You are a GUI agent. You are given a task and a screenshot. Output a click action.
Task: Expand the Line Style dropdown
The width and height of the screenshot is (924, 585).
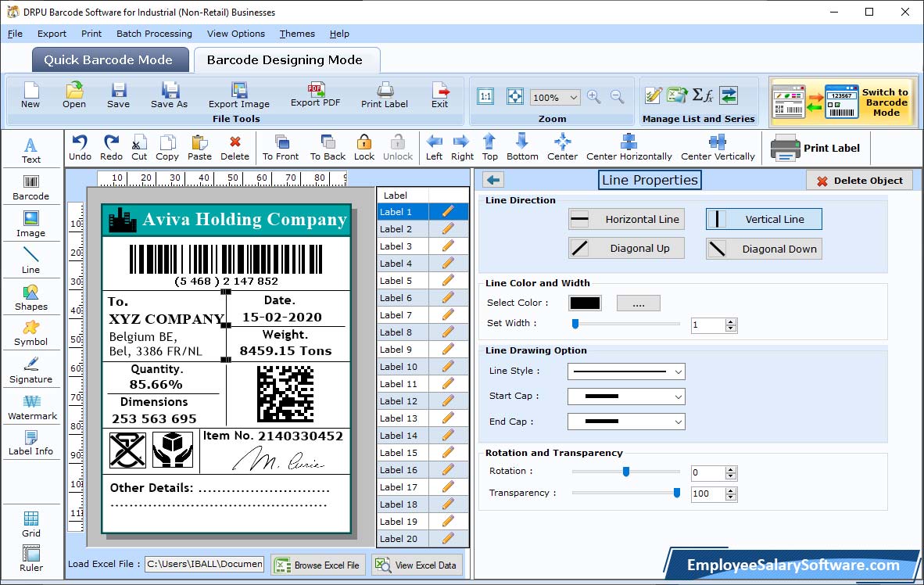(x=679, y=371)
